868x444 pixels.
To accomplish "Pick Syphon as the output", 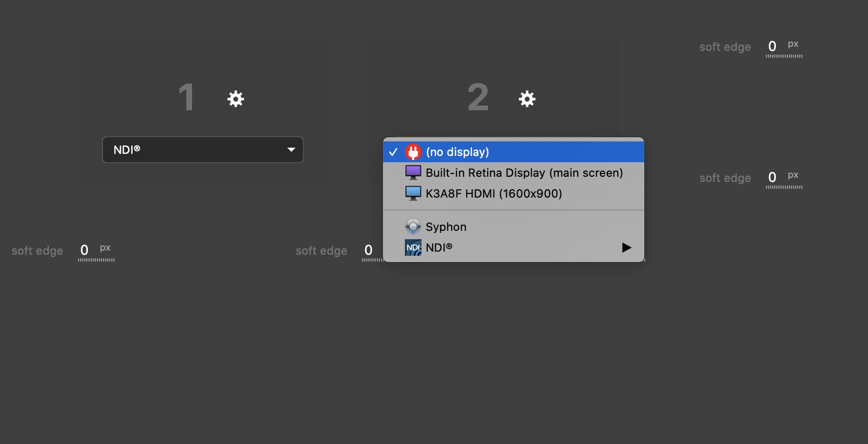I will point(446,227).
